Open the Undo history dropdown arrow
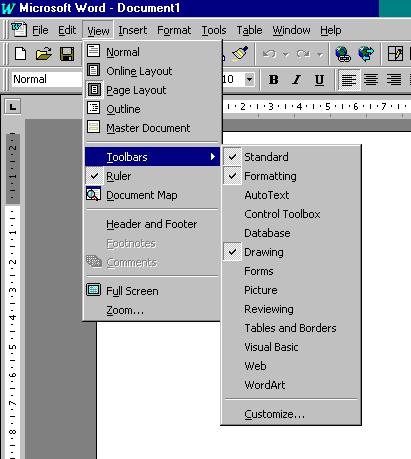Image resolution: width=411 pixels, height=459 pixels. point(286,54)
